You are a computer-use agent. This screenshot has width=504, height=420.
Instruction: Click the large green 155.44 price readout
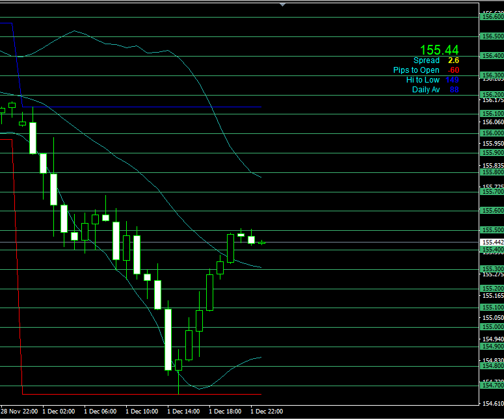439,50
